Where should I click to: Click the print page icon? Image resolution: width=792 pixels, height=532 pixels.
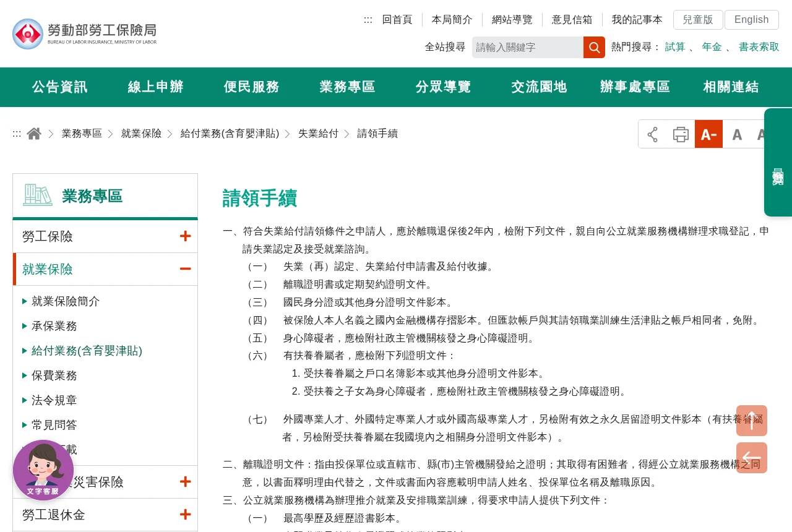pyautogui.click(x=681, y=134)
